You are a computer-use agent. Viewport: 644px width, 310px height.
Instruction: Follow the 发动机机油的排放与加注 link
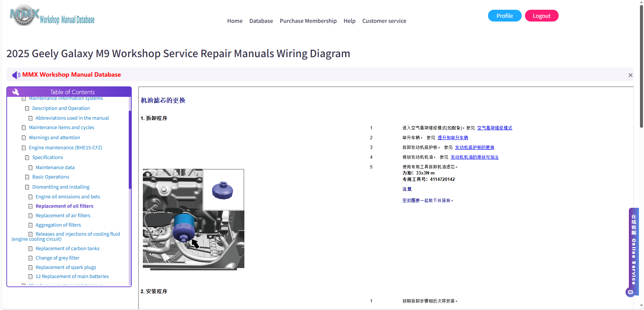pyautogui.click(x=474, y=157)
